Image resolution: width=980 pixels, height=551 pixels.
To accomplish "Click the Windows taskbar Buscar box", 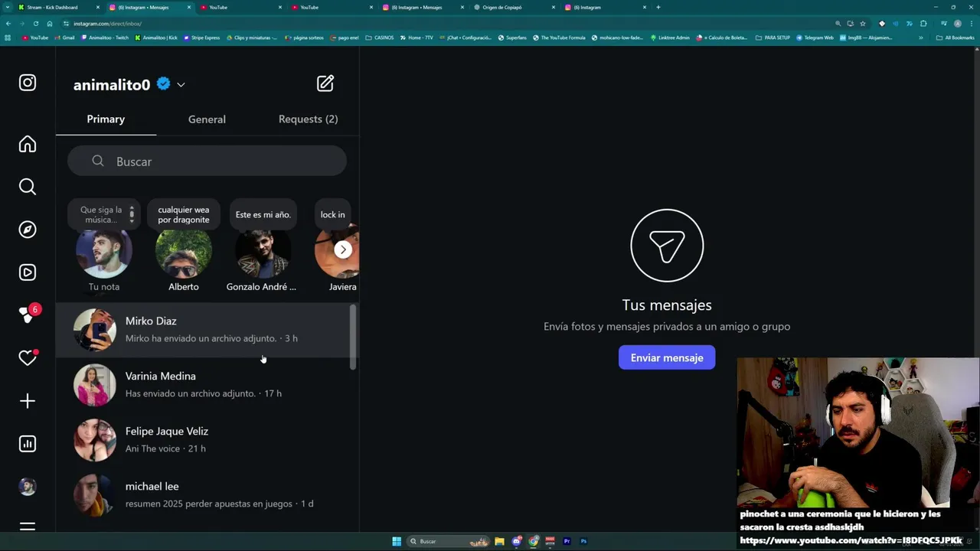I will coord(449,541).
